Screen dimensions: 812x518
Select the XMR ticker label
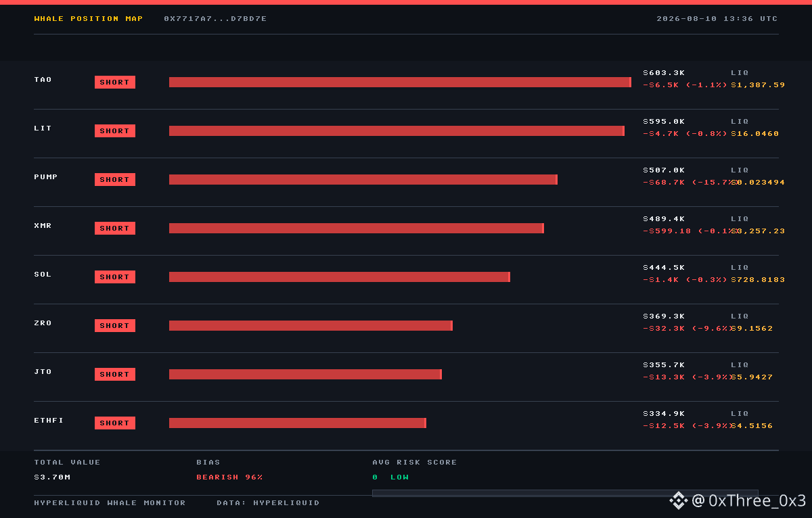(43, 226)
